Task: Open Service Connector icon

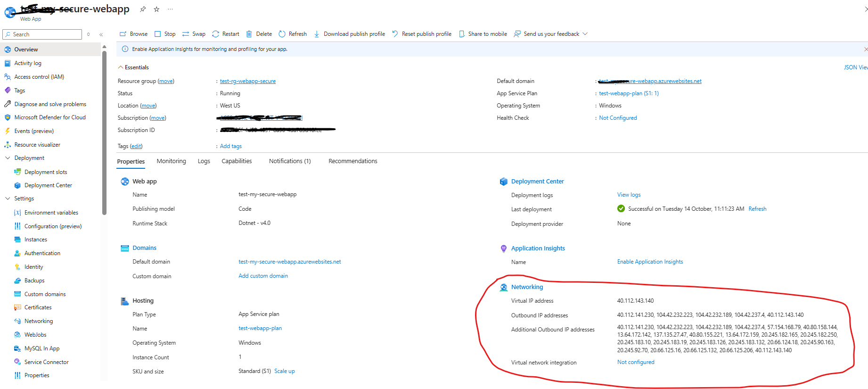Action: (x=17, y=362)
